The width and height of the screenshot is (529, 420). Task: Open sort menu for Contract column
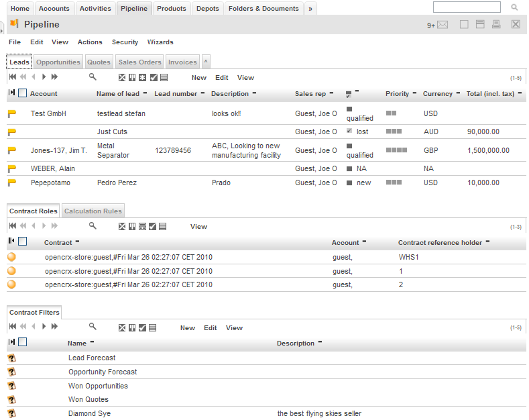click(x=77, y=242)
